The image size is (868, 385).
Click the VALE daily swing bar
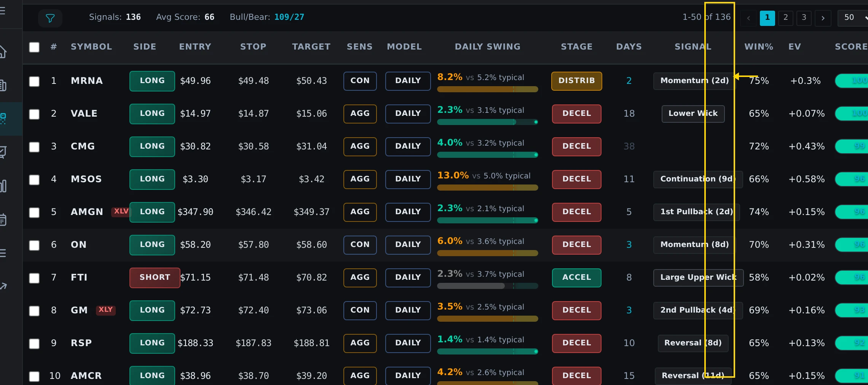(x=487, y=122)
